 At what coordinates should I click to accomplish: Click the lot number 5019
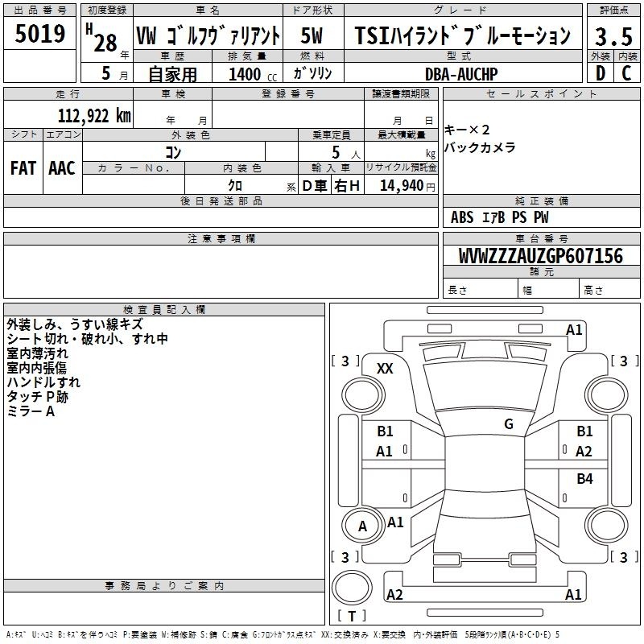pyautogui.click(x=40, y=35)
